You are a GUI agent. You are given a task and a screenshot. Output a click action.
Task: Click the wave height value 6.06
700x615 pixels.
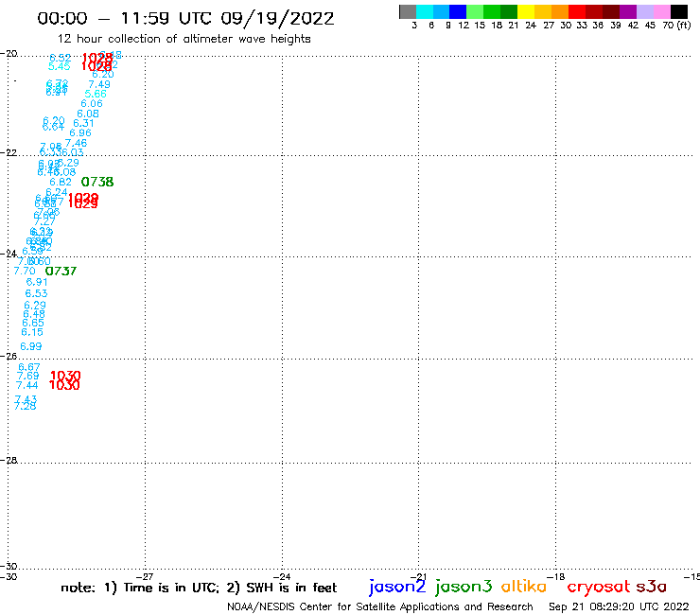(92, 104)
